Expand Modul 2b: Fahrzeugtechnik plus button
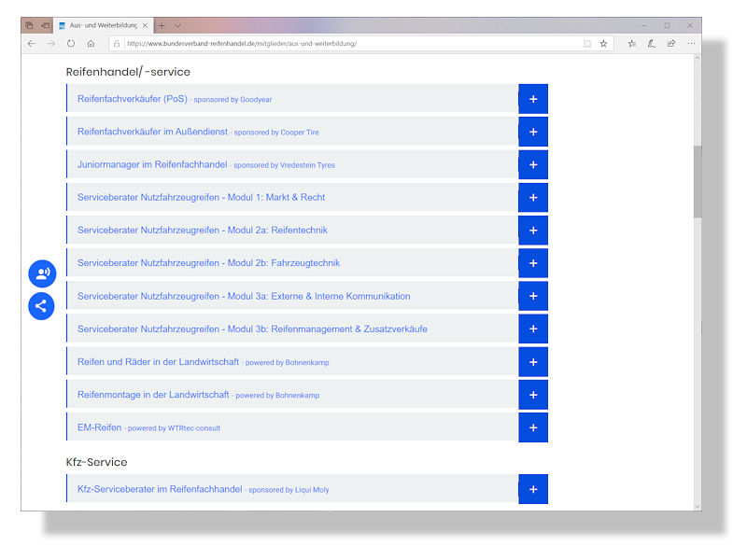Screen dimensions: 747x560 (x=533, y=263)
